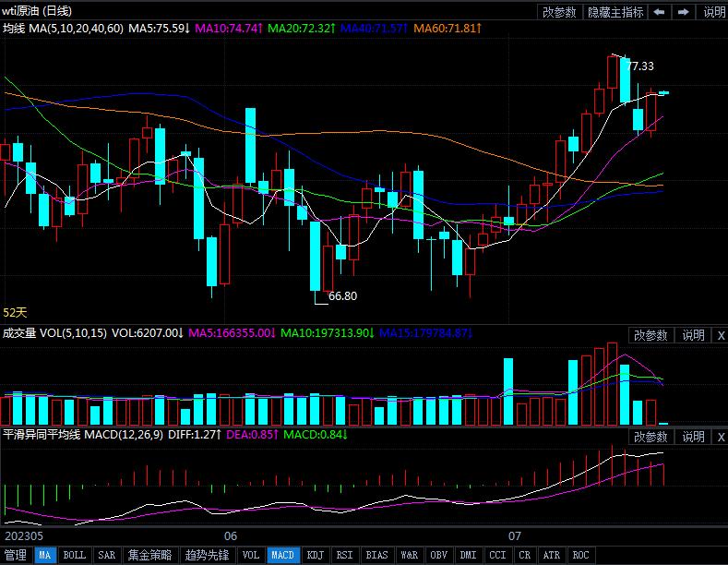Click the right arrow in top toolbar
This screenshot has width=728, height=565.
coord(683,12)
